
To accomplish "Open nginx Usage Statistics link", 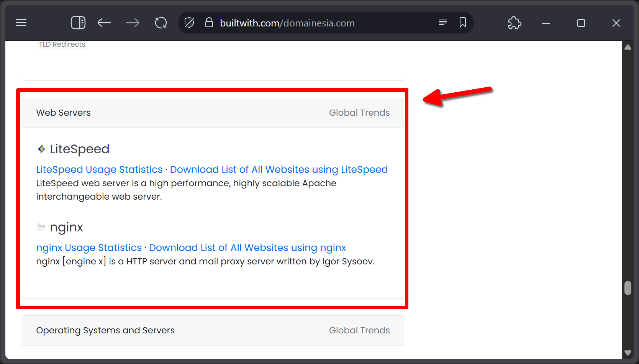I will [89, 248].
